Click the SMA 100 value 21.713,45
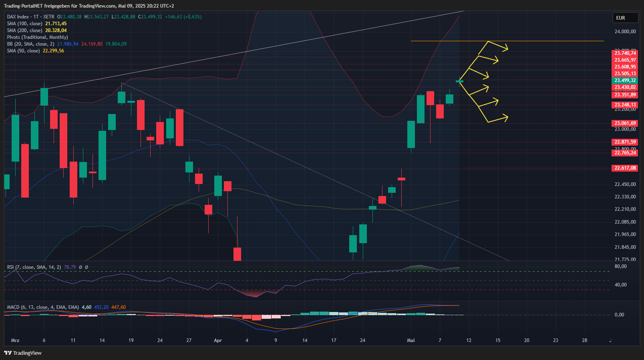This screenshot has width=644, height=360. pyautogui.click(x=56, y=24)
